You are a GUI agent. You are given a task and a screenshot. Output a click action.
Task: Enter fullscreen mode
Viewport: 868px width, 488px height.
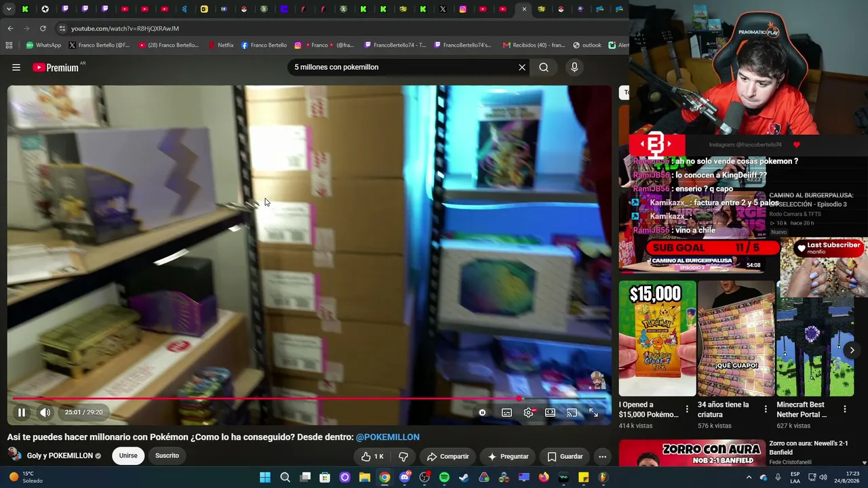point(593,412)
